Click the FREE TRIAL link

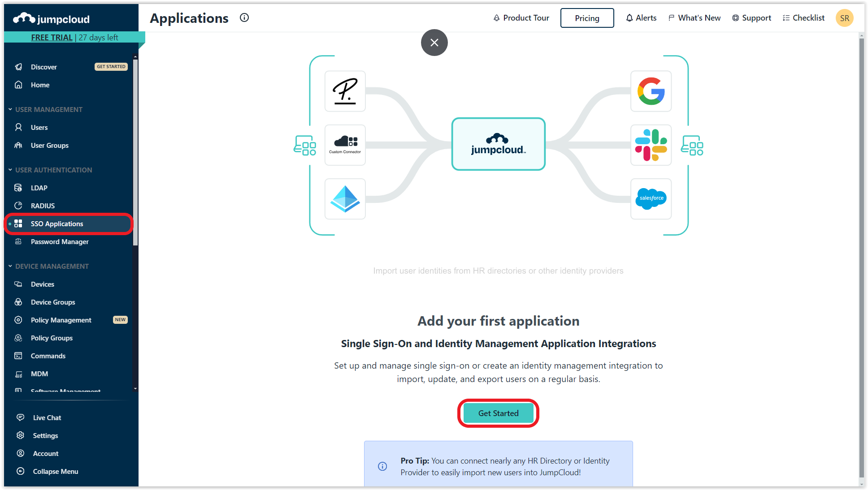[52, 38]
